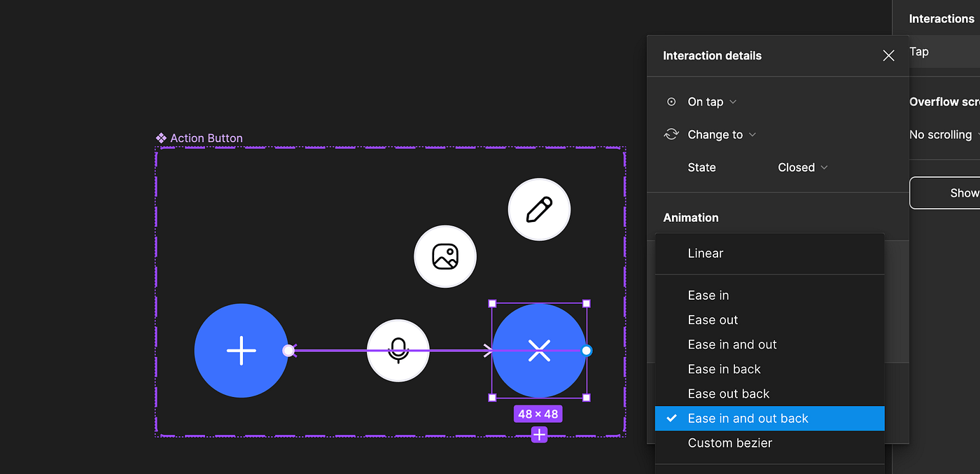Viewport: 980px width, 474px height.
Task: Select the Action Button component label
Action: point(205,138)
